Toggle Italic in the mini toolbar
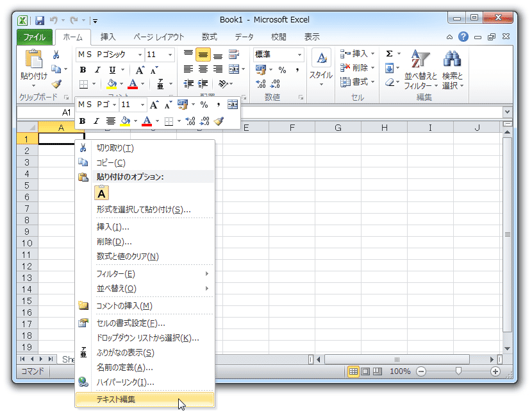This screenshot has height=417, width=532. (96, 121)
